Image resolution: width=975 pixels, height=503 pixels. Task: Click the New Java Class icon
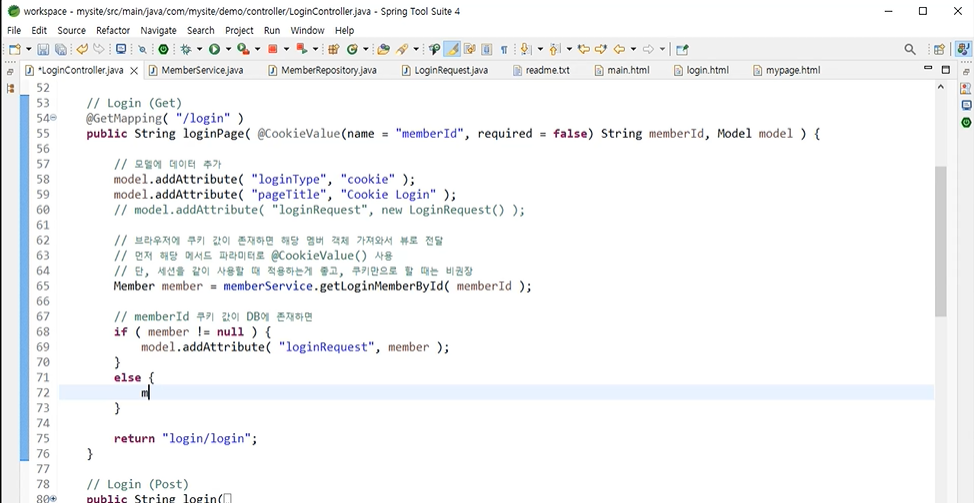(x=352, y=49)
